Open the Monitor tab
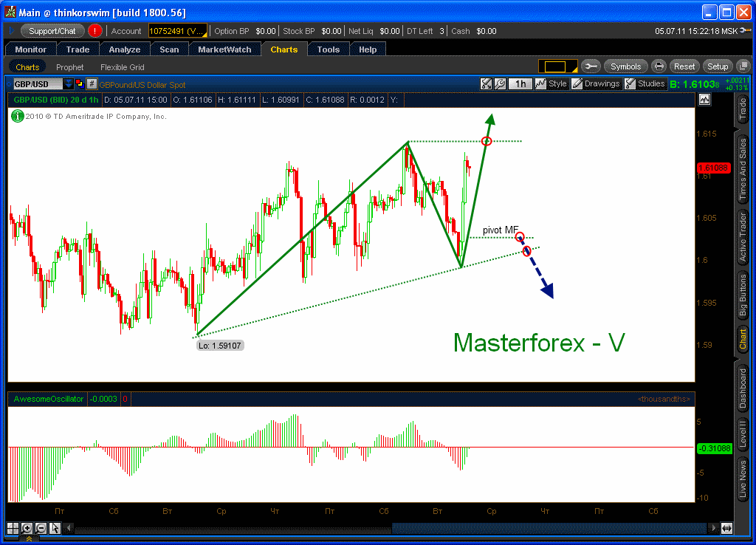The height and width of the screenshot is (545, 756). 30,49
